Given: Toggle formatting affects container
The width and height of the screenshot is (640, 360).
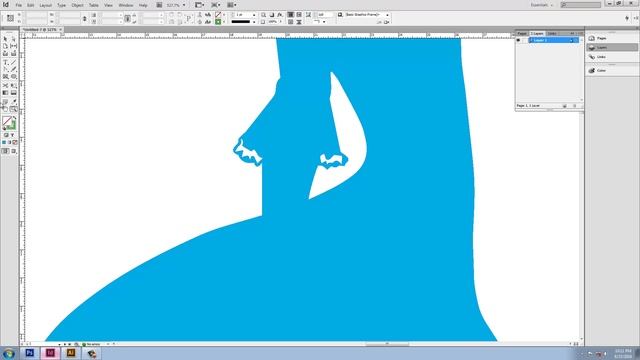Looking at the screenshot, I should pos(6,135).
